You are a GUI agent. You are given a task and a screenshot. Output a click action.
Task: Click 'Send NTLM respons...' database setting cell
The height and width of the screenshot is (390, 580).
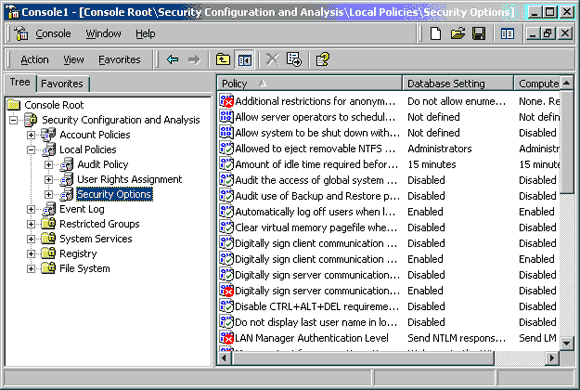pos(456,338)
